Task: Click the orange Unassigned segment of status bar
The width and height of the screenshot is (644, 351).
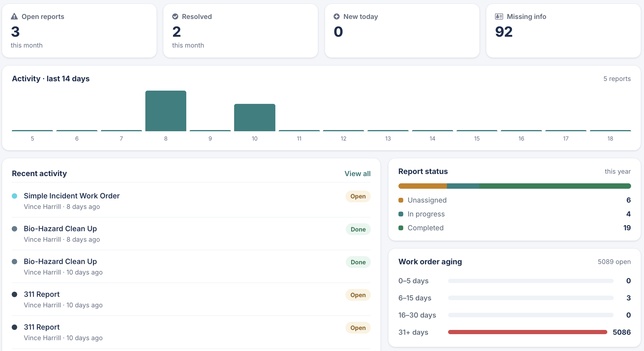Action: coord(423,186)
